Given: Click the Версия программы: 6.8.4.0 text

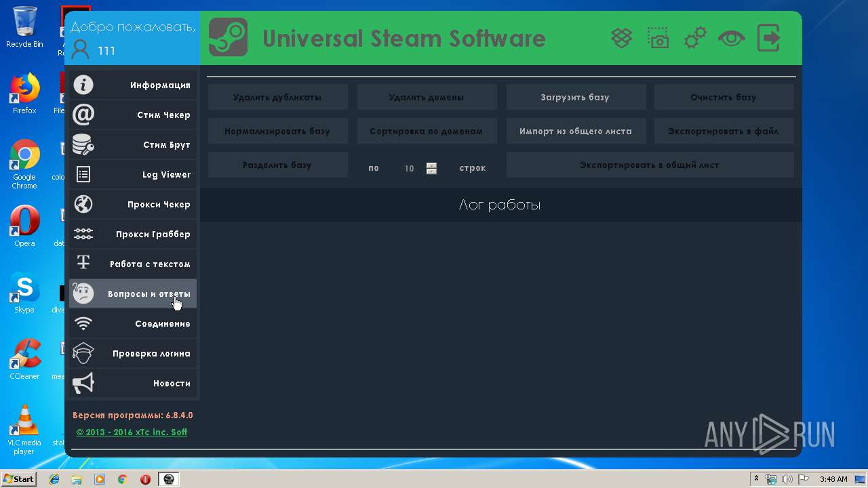Looking at the screenshot, I should (x=133, y=415).
